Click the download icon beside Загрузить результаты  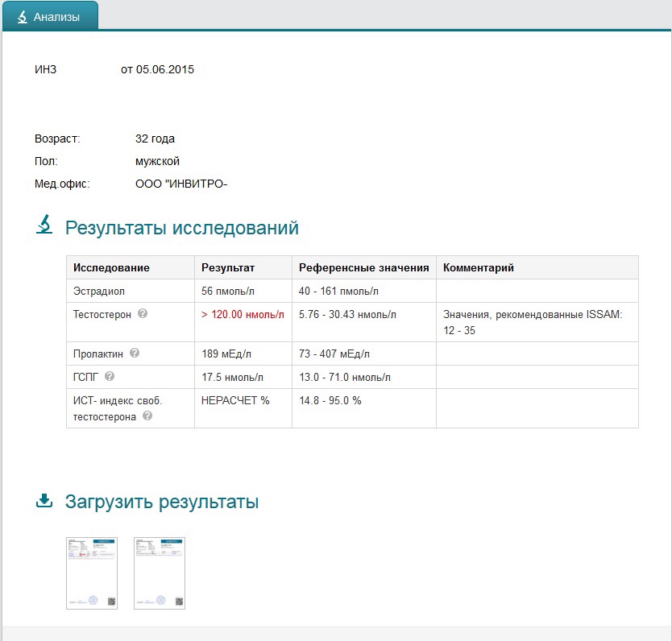[44, 501]
